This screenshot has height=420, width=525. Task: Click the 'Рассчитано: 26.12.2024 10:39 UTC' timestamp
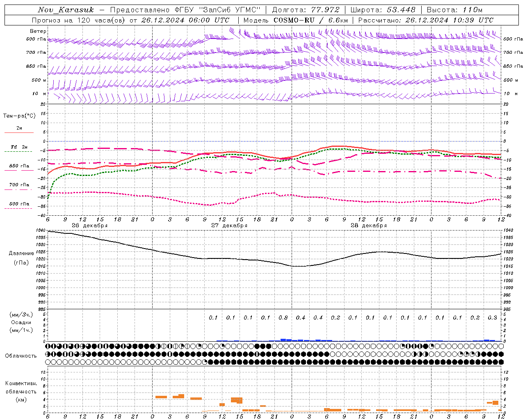tap(426, 20)
